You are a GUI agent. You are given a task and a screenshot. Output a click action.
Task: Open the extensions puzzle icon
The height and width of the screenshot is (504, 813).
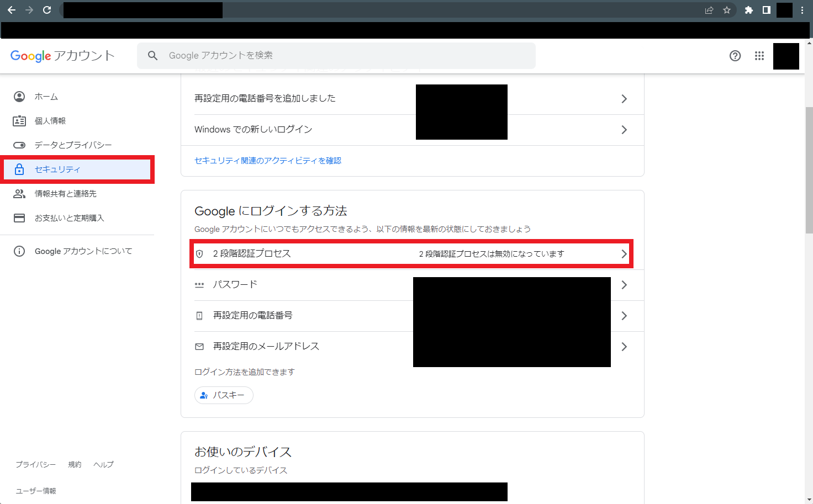749,10
